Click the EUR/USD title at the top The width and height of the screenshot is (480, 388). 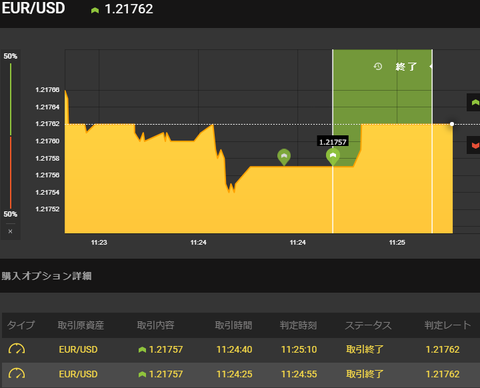click(33, 8)
